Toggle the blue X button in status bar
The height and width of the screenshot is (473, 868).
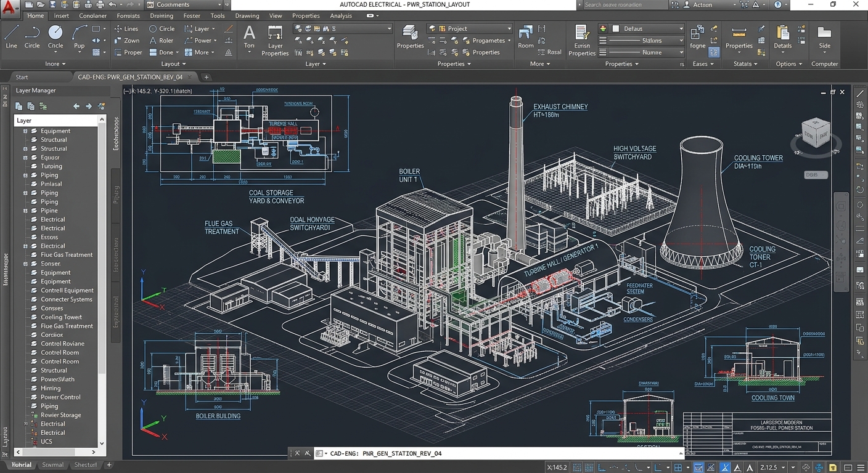[x=726, y=467]
